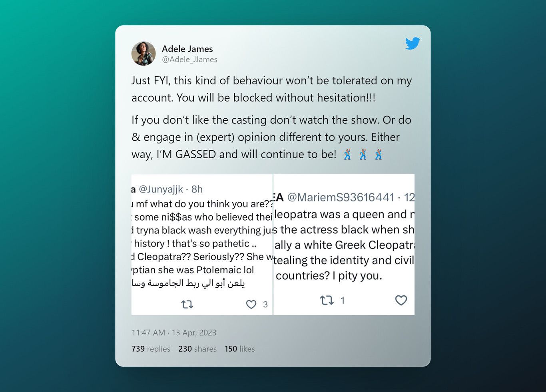This screenshot has height=392, width=546.
Task: Click the first dancing man emoji
Action: [347, 154]
